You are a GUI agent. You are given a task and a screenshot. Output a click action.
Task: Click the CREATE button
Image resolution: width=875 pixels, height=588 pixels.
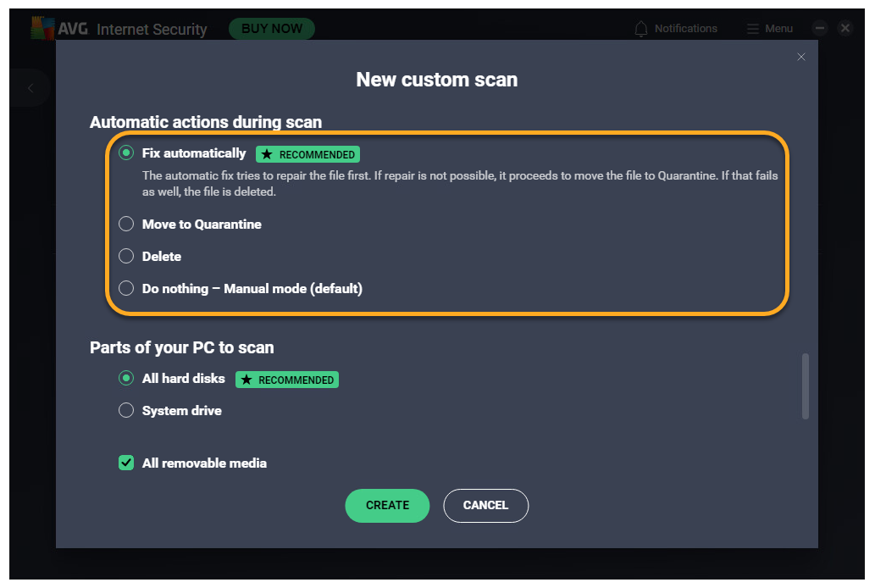pos(387,505)
